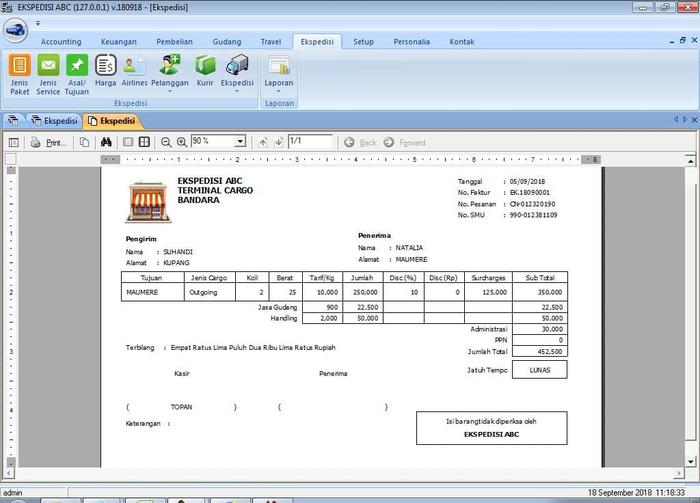Click the Airlines icon
The width and height of the screenshot is (700, 503).
[134, 72]
